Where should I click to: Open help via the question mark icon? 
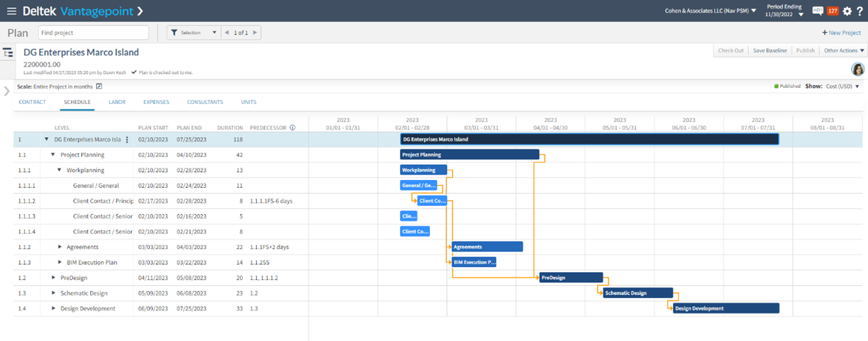(x=860, y=11)
